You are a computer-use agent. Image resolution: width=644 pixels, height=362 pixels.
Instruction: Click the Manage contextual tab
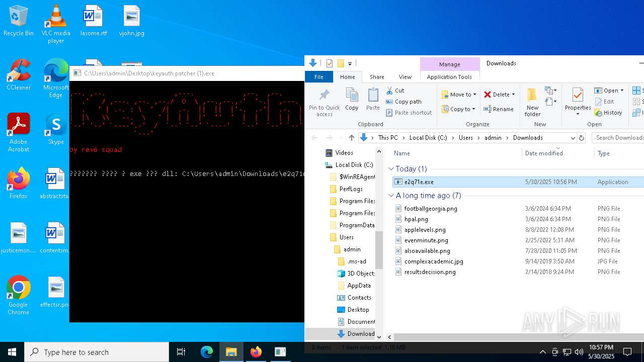pos(449,64)
